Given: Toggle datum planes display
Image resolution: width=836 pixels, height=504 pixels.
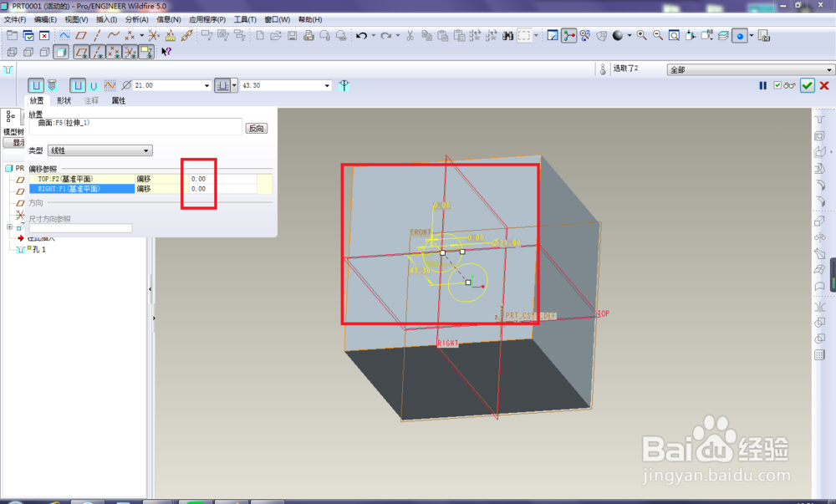Looking at the screenshot, I should [x=81, y=52].
